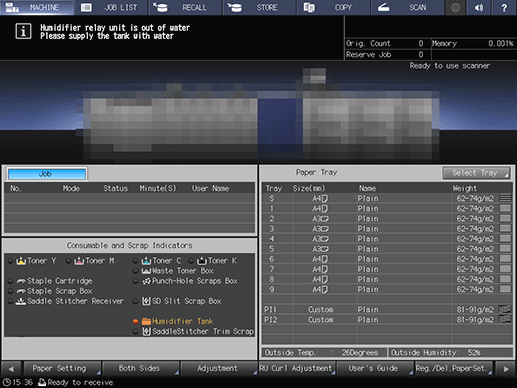
Task: Click the SaddleStitcher Trim Scrap icon
Action: tap(146, 331)
